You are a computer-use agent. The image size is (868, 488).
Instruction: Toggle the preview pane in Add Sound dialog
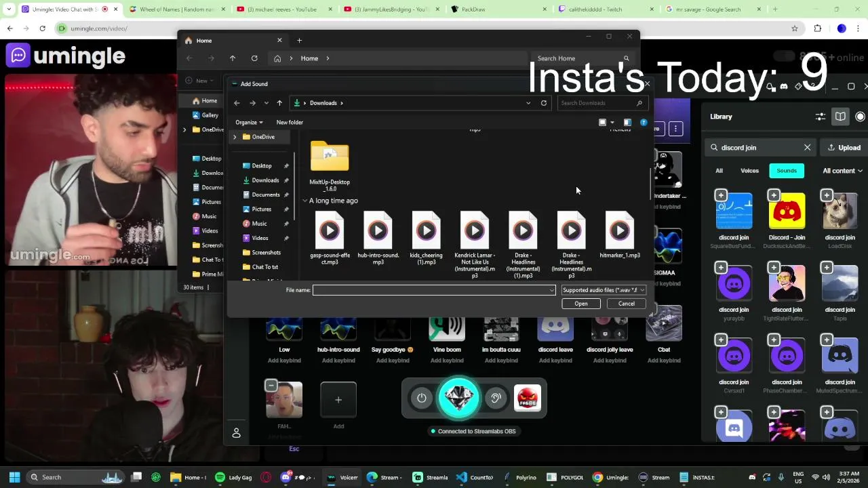tap(627, 123)
